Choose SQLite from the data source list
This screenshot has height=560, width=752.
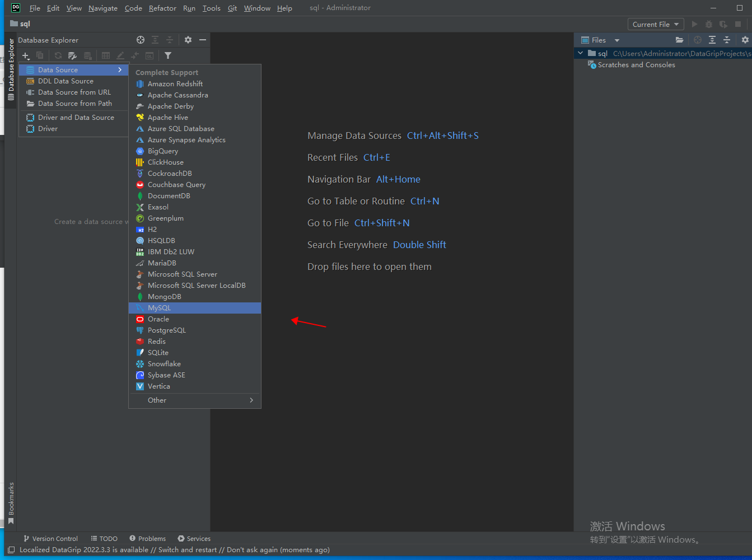(x=195, y=353)
